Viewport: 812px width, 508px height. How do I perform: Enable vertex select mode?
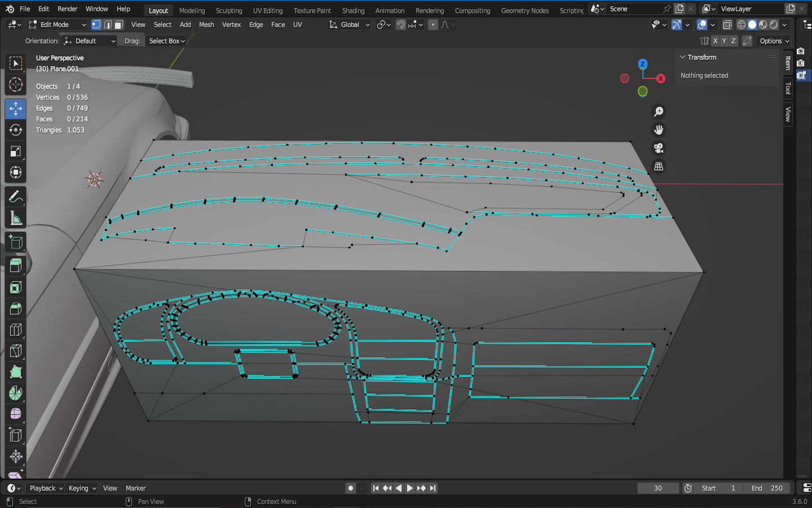tap(96, 25)
